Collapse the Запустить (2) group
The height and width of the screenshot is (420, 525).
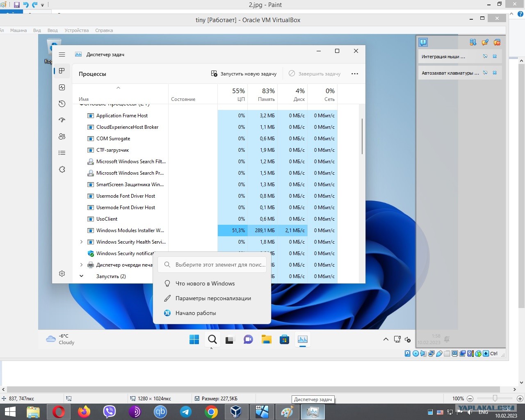coord(81,276)
